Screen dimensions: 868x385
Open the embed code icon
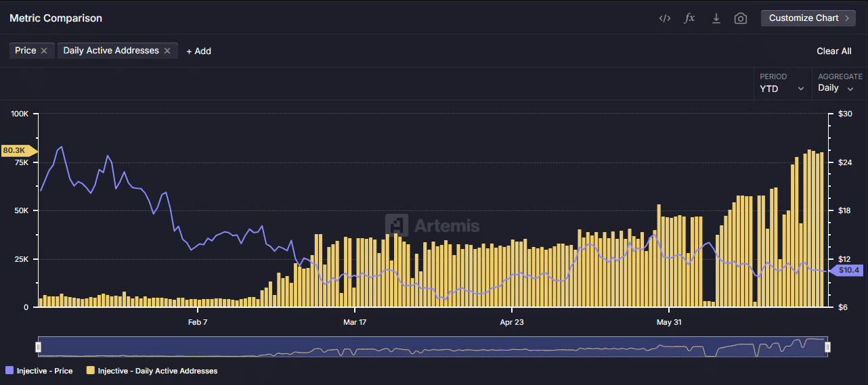[x=664, y=18]
